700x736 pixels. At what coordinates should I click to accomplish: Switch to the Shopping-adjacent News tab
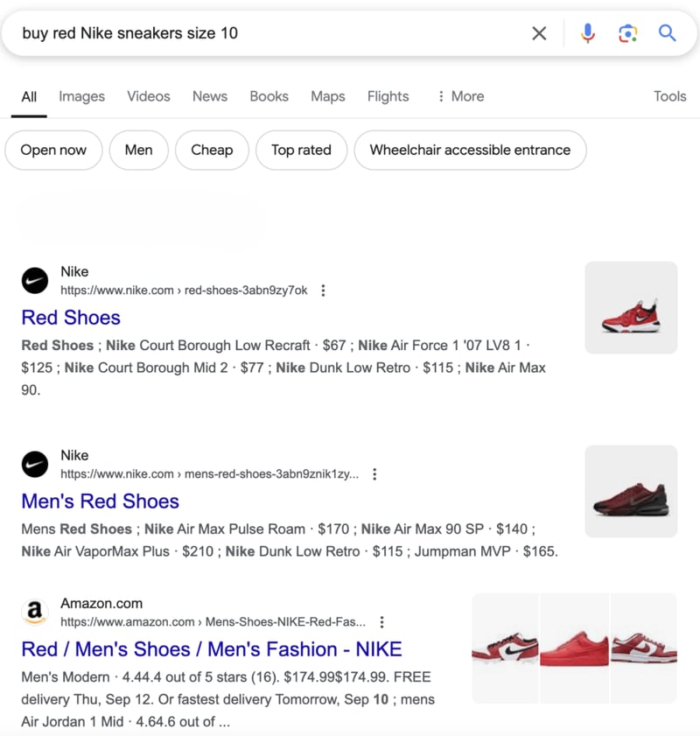click(x=209, y=96)
